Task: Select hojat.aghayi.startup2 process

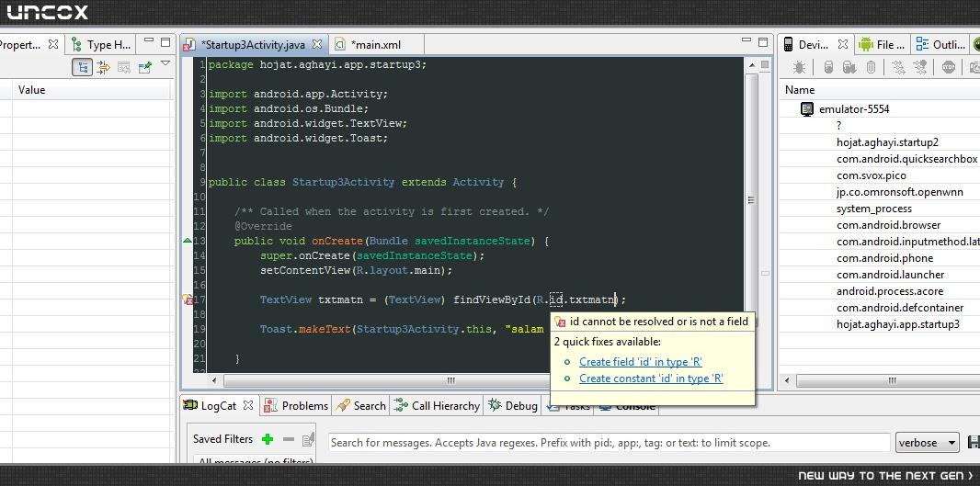Action: point(887,142)
